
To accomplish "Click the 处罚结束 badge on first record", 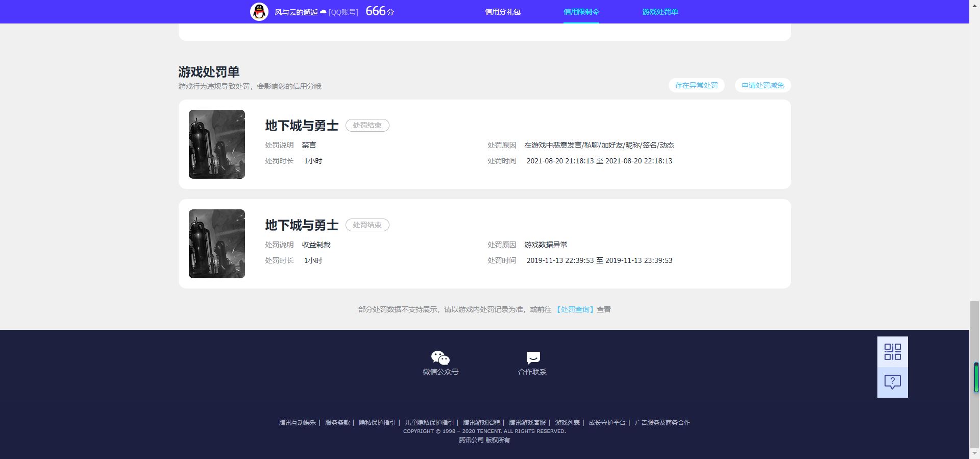I will pyautogui.click(x=367, y=125).
